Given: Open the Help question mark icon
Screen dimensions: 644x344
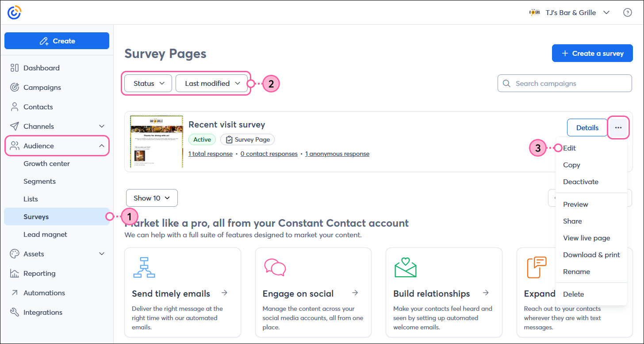Looking at the screenshot, I should (x=628, y=12).
